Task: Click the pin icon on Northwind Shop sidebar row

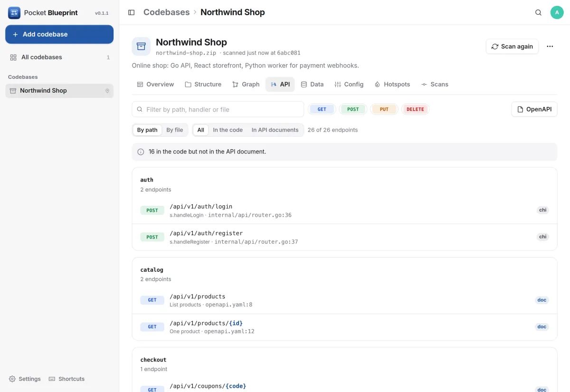Action: [107, 91]
